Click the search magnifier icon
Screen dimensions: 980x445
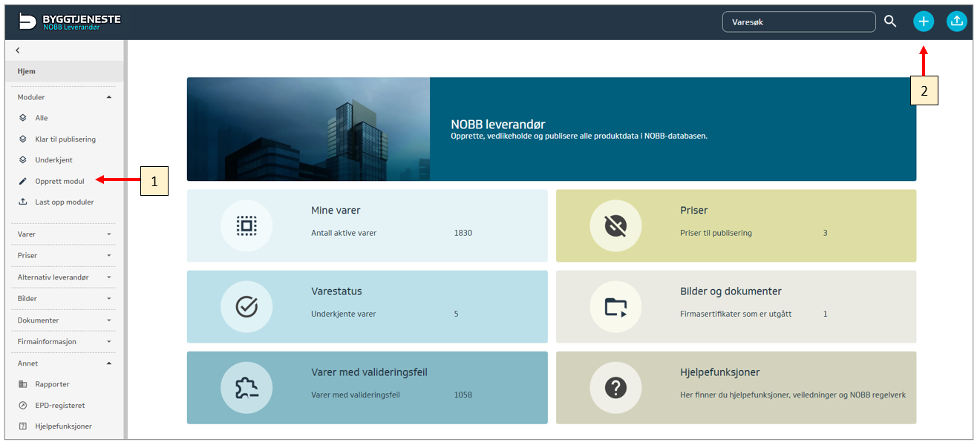(890, 22)
